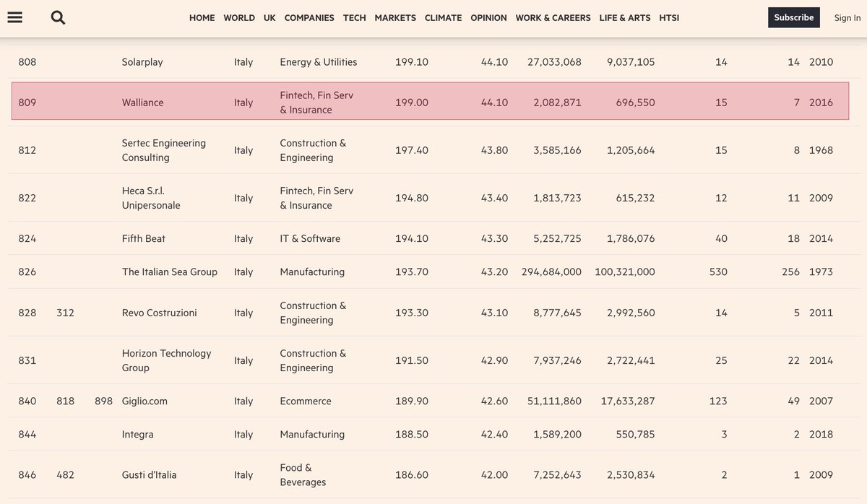
Task: Select the Sertec Engineering Consulting name
Action: pyautogui.click(x=164, y=150)
